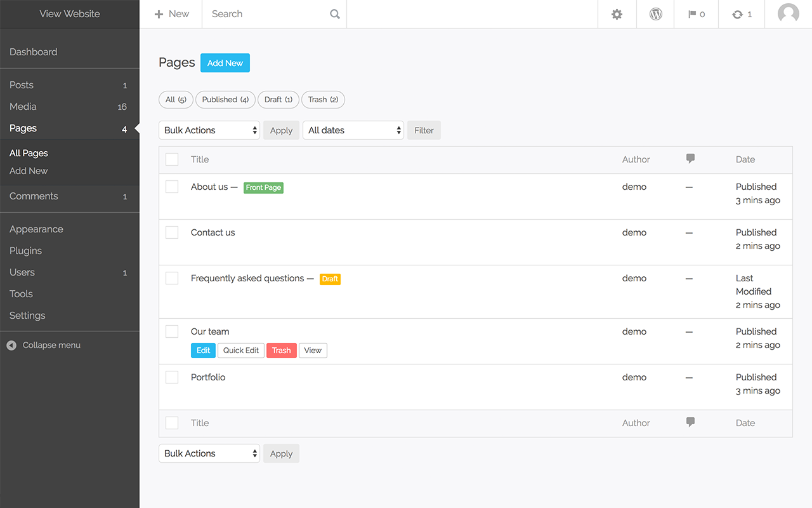Viewport: 812px width, 508px height.
Task: Click the yellow Draft badge
Action: pyautogui.click(x=330, y=279)
